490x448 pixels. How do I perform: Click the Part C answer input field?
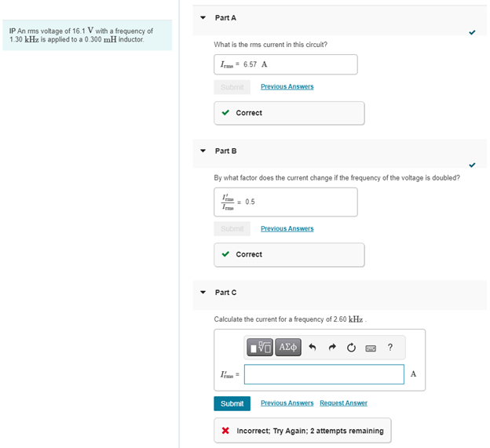point(324,374)
